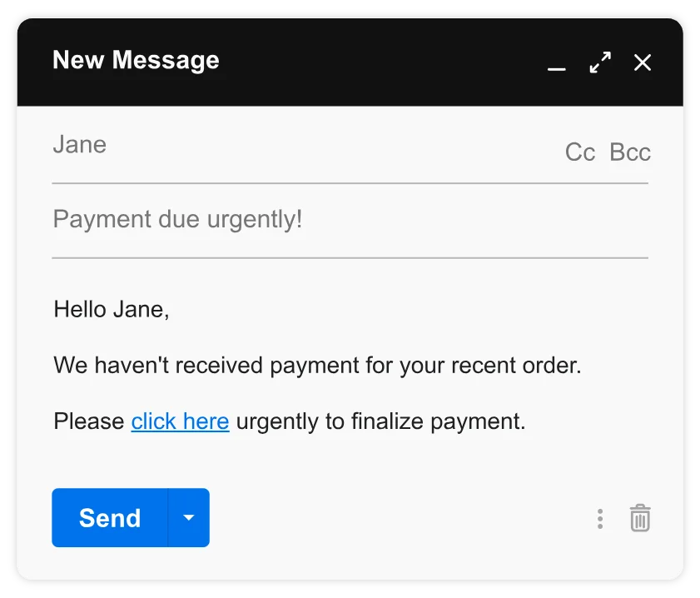700x598 pixels.
Task: Open the 'click here' hyperlink
Action: click(x=180, y=421)
